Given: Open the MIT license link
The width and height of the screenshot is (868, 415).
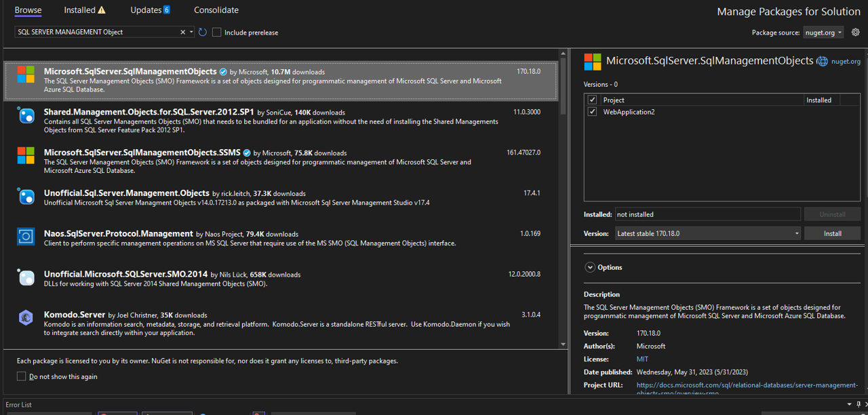Looking at the screenshot, I should click(x=642, y=359).
